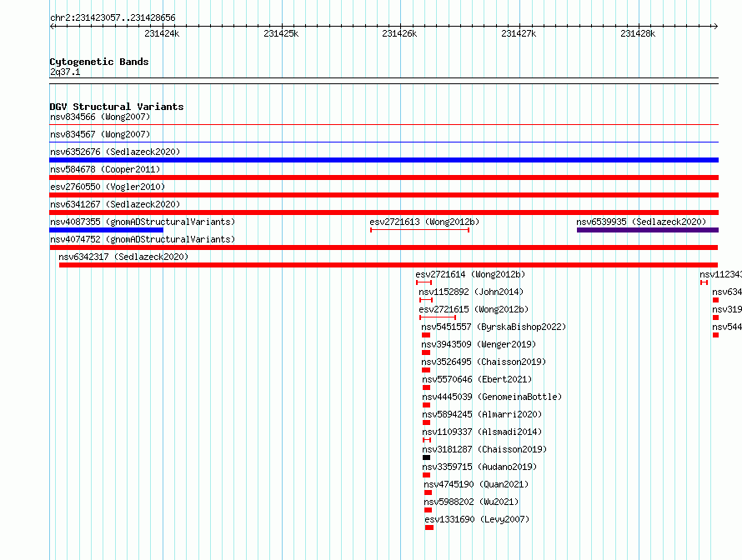Click nsv3943509 (Wenger2019) label
The height and width of the screenshot is (560, 742).
point(479,344)
